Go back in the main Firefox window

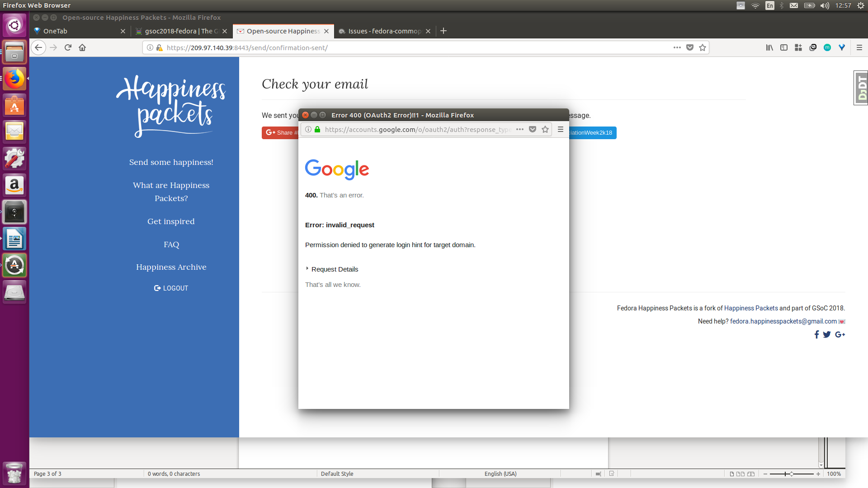pos(38,47)
